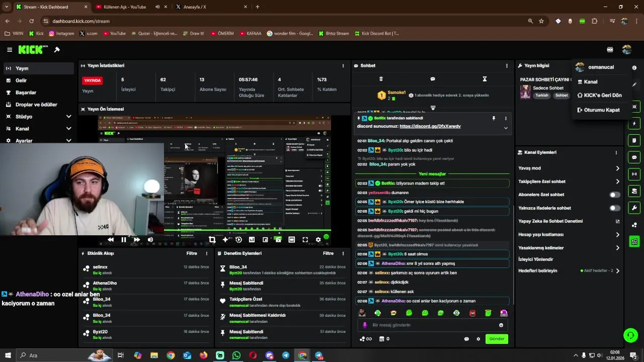This screenshot has width=644, height=362.
Task: Open Başarılar in the left sidebar
Action: tap(39, 93)
